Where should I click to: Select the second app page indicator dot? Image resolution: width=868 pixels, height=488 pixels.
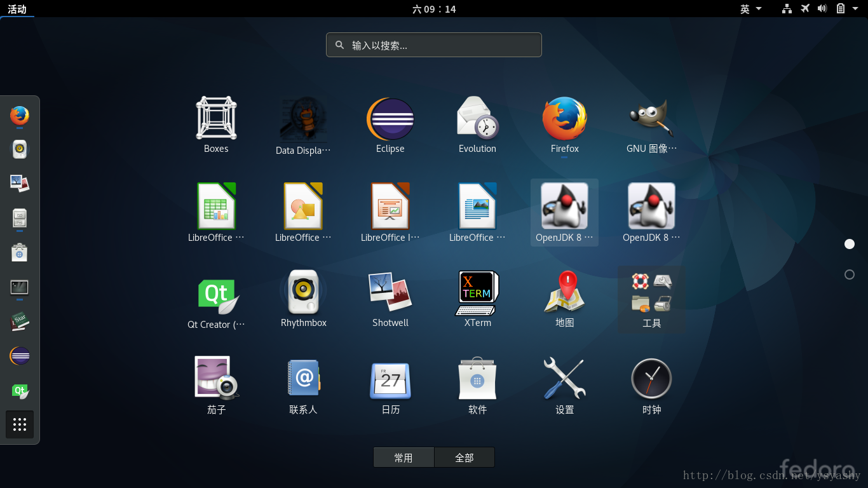click(850, 274)
